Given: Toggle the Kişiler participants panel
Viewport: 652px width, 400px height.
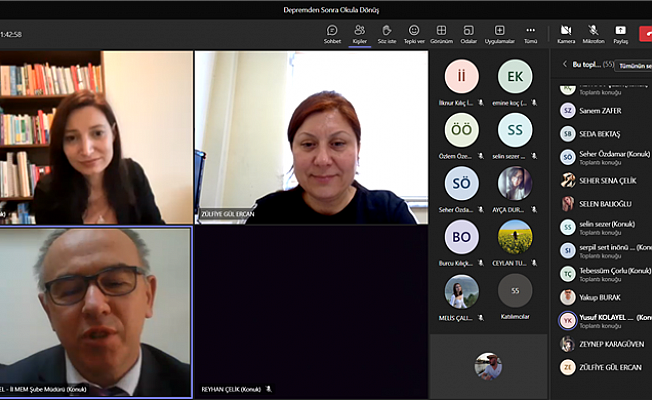Looking at the screenshot, I should click(359, 33).
